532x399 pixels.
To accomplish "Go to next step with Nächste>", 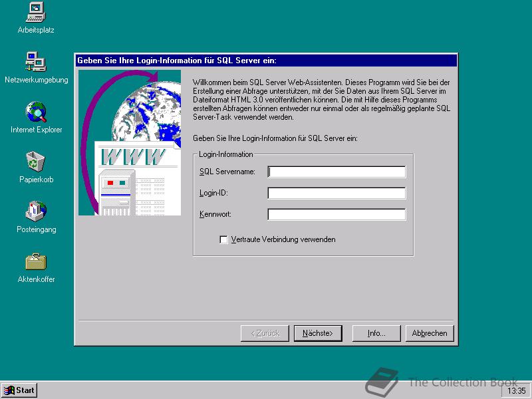I will click(318, 334).
